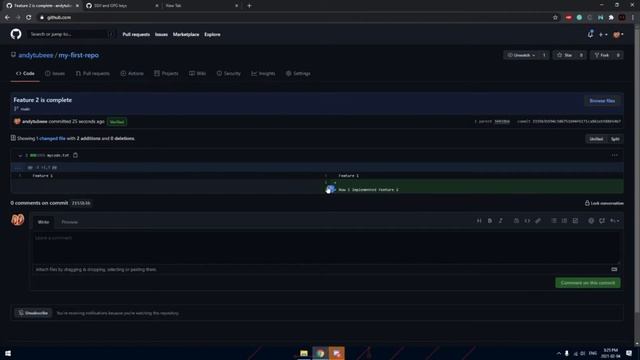Open the andytubeee owner link
The width and height of the screenshot is (640, 360).
pyautogui.click(x=36, y=55)
